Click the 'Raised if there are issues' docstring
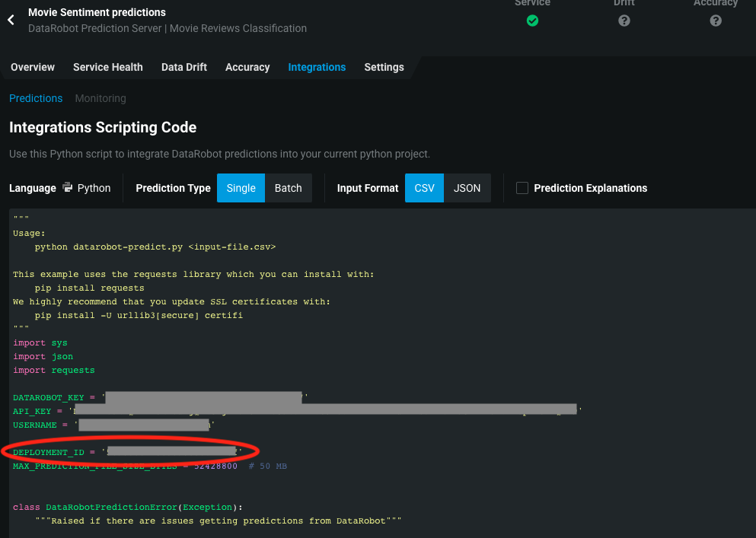This screenshot has width=756, height=538. [218, 521]
